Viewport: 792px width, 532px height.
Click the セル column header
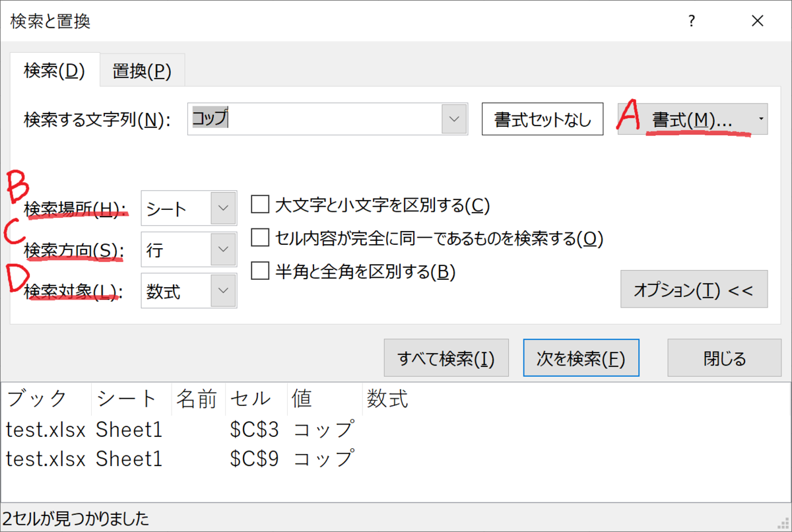click(x=257, y=399)
